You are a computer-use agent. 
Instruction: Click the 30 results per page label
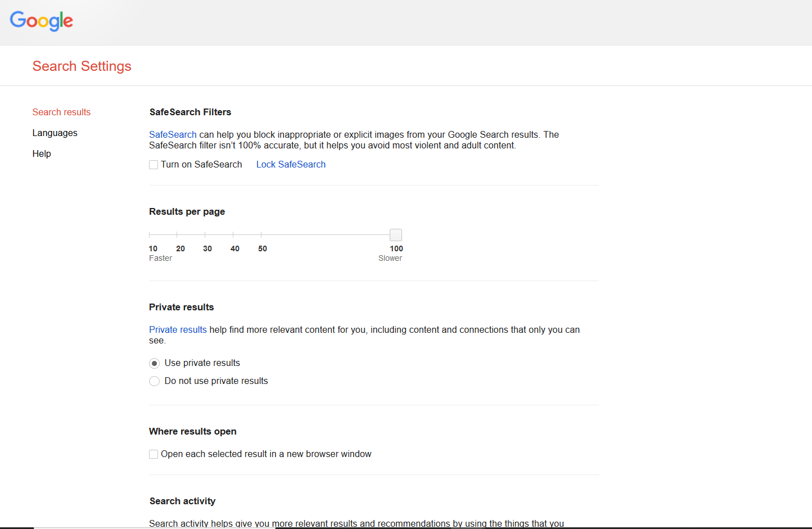(207, 248)
